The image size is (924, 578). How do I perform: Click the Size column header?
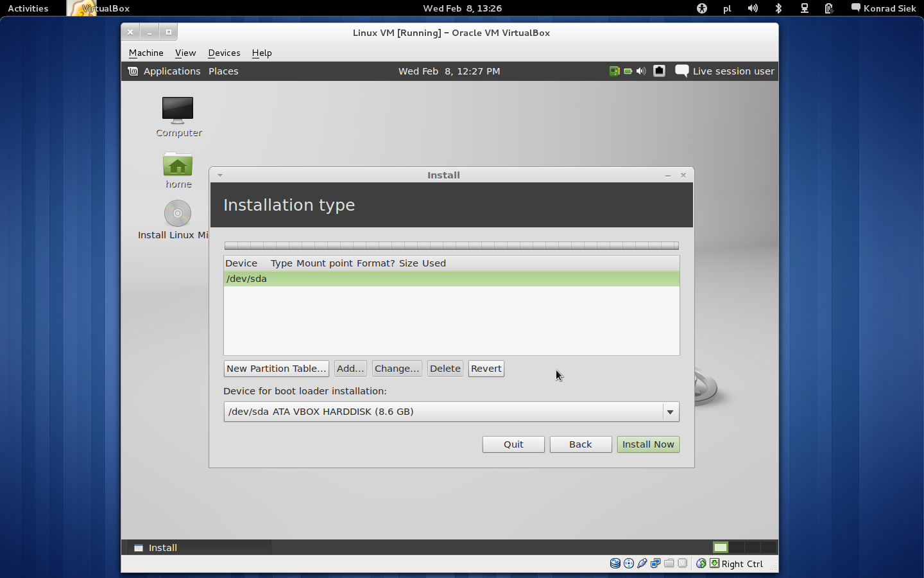[409, 263]
